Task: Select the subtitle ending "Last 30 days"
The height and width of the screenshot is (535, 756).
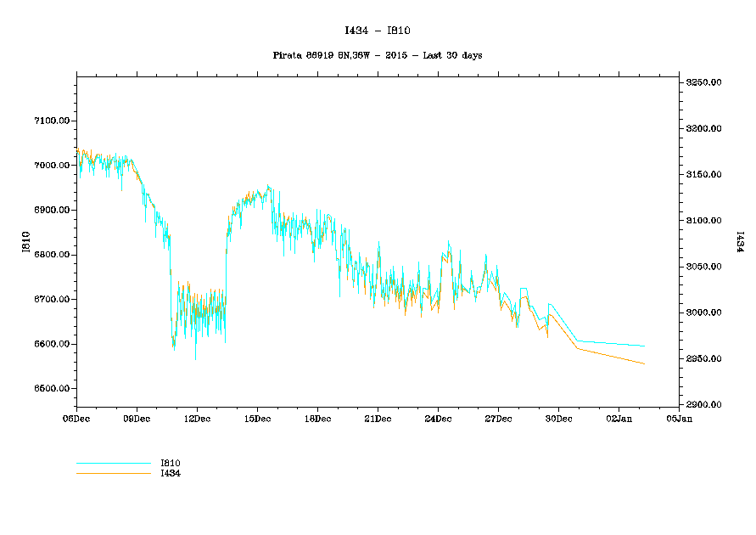Action: click(x=378, y=55)
